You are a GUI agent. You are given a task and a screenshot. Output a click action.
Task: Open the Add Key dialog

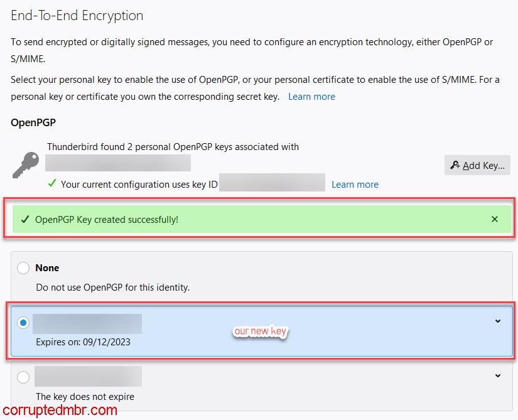tap(477, 165)
